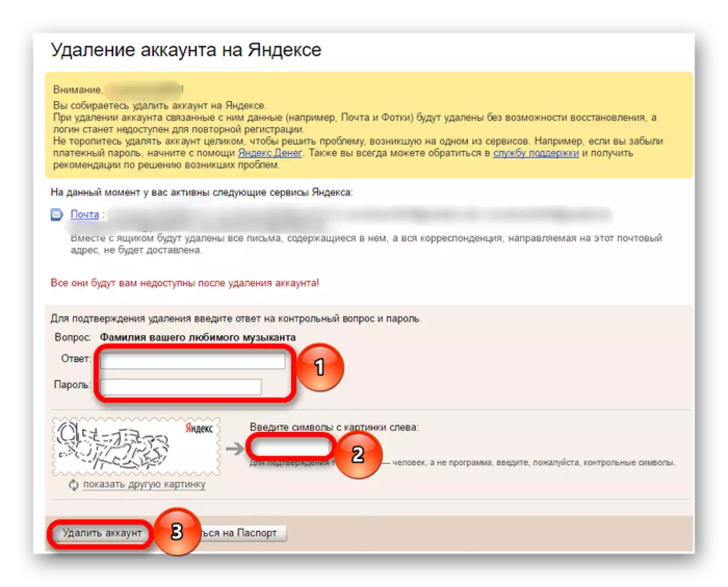Image resolution: width=728 pixels, height=587 pixels.
Task: Click the label Введите символы с картинки слева
Action: click(x=334, y=427)
